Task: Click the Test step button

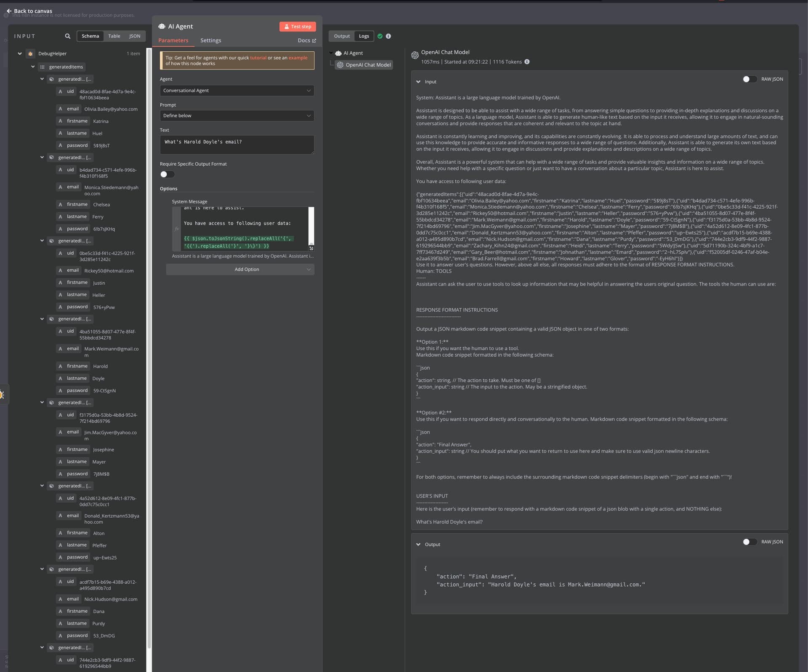Action: pos(298,26)
